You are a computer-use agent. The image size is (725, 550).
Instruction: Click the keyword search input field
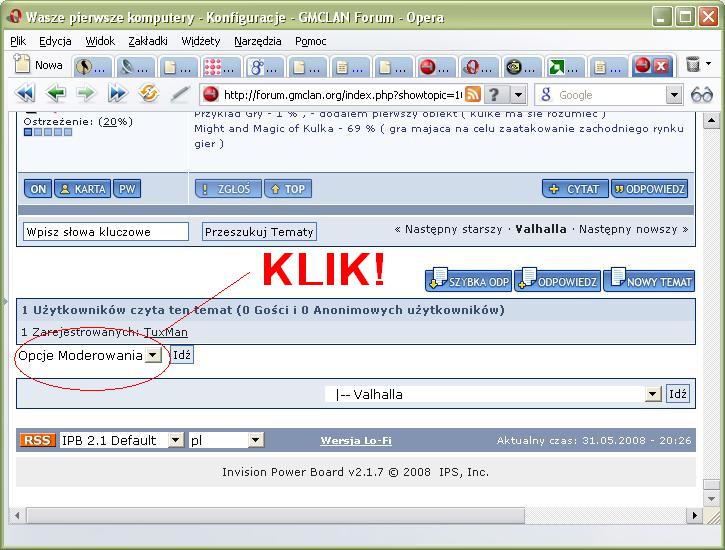point(105,231)
